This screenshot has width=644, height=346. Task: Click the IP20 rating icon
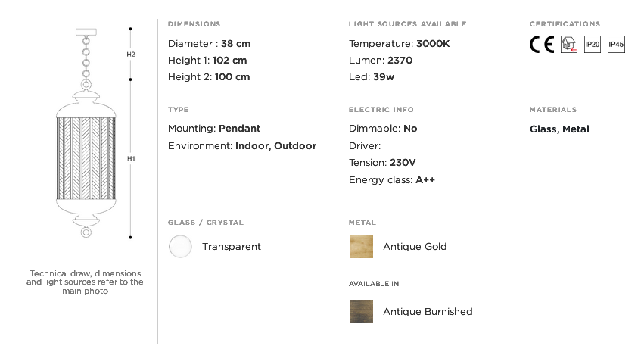click(x=592, y=45)
